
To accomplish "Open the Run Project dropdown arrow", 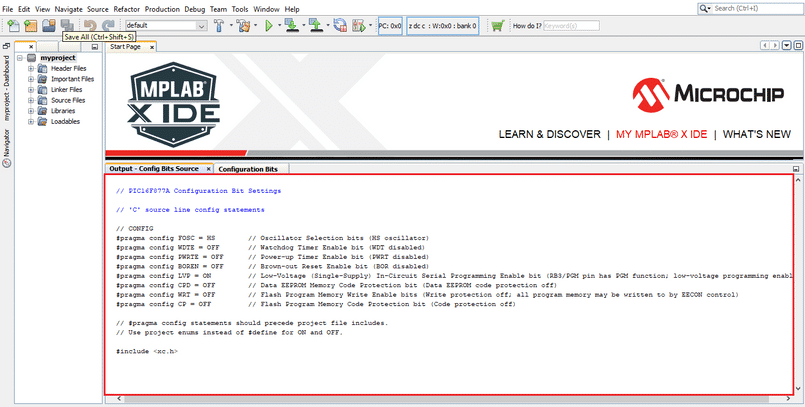I will (x=279, y=26).
